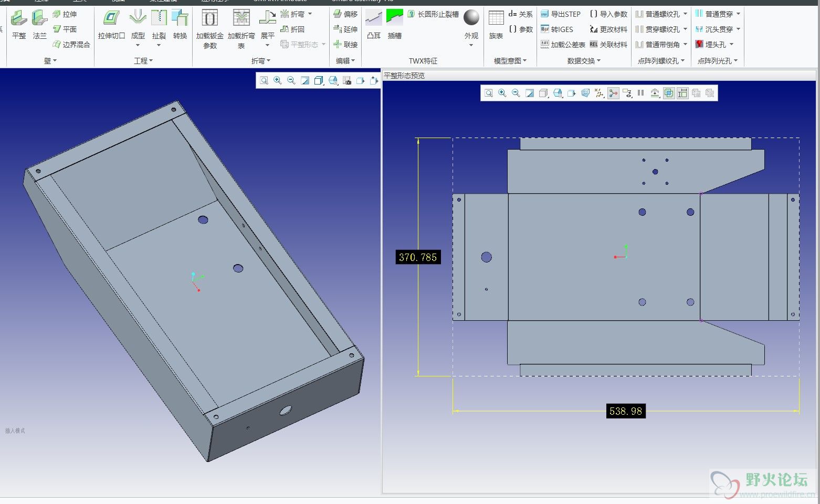Click the 拉伸 (Extrude) tool

(x=65, y=14)
